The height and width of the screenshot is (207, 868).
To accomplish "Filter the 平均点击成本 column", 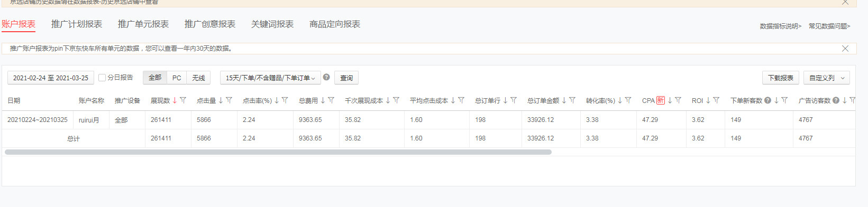I will [x=461, y=100].
